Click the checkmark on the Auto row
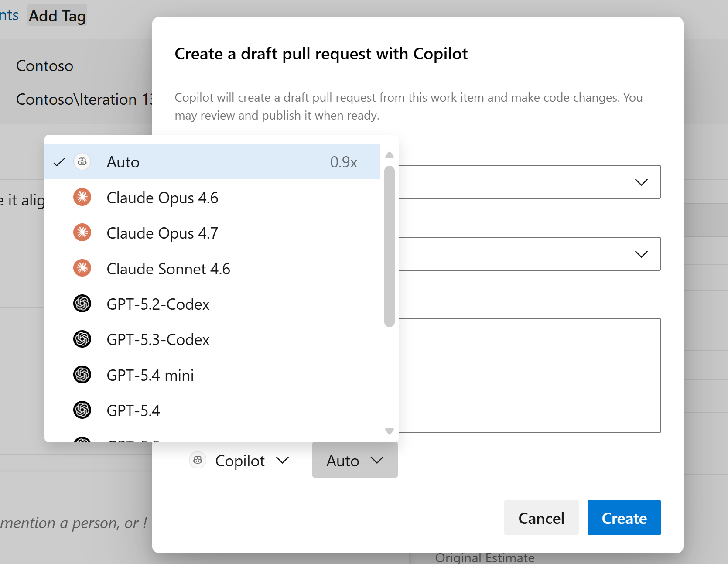 pos(59,162)
